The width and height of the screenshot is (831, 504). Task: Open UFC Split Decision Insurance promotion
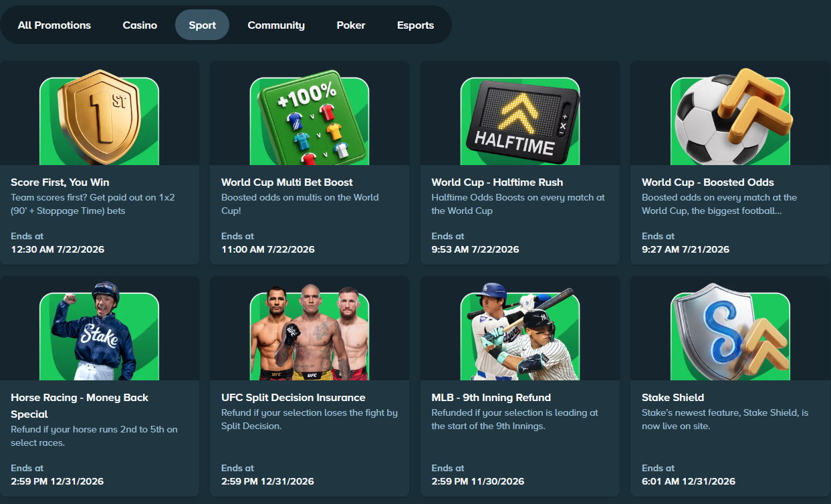pos(293,398)
